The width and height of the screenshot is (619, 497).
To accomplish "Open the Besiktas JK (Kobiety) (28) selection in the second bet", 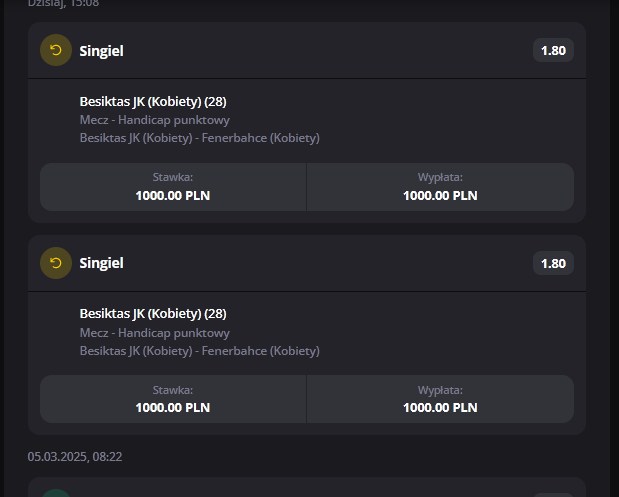I will coord(153,313).
